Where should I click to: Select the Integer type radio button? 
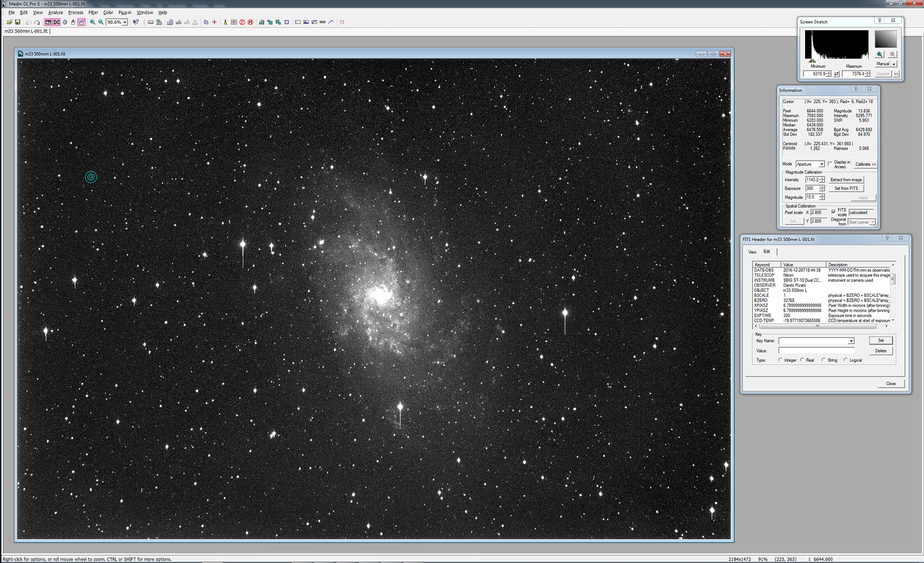(780, 360)
